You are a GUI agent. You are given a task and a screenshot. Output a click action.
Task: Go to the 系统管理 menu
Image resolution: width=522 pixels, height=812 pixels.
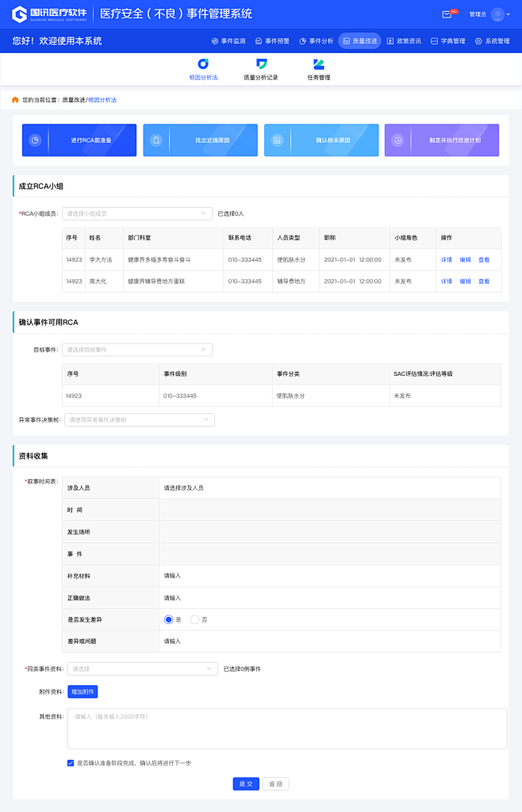(x=492, y=40)
